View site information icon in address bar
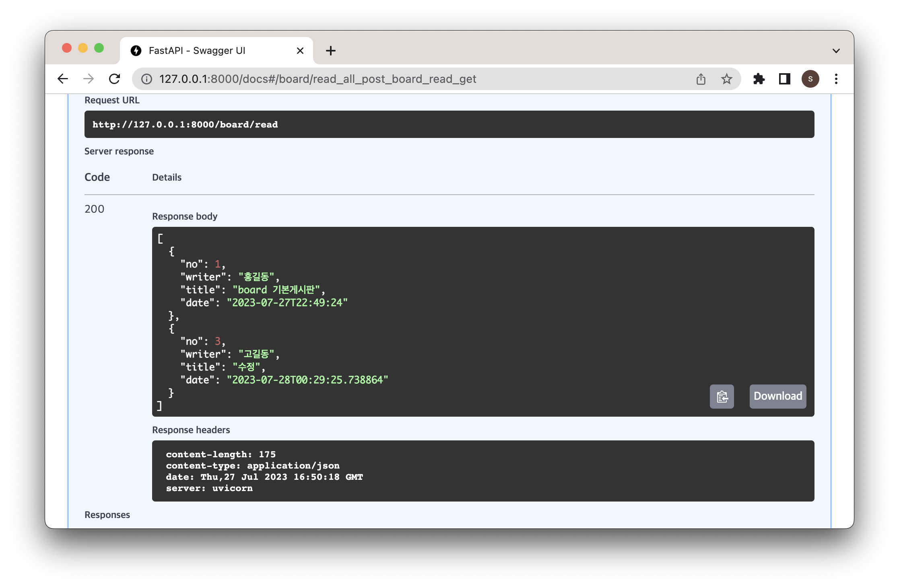This screenshot has width=899, height=588. coord(146,79)
